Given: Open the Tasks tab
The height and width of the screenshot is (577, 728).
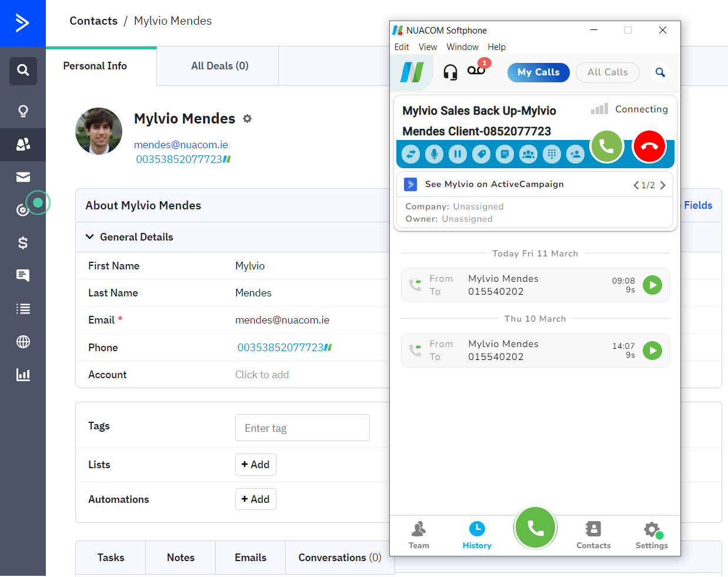Looking at the screenshot, I should tap(111, 558).
